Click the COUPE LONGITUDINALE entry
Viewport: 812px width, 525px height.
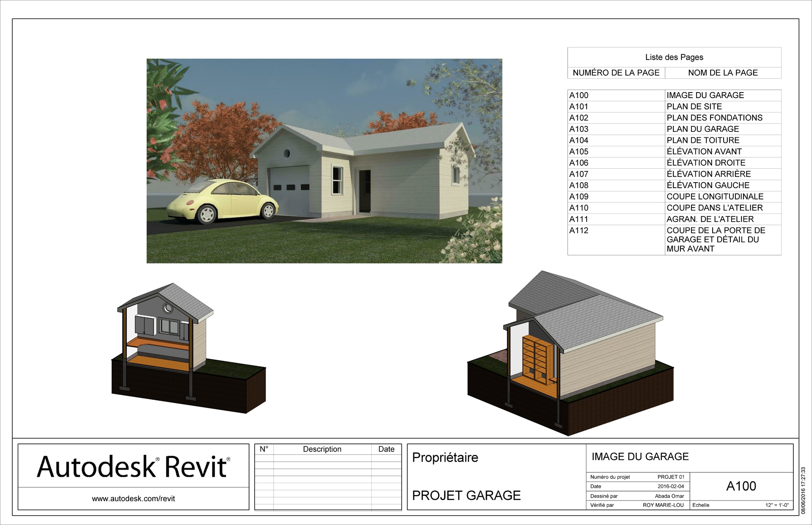pyautogui.click(x=715, y=197)
